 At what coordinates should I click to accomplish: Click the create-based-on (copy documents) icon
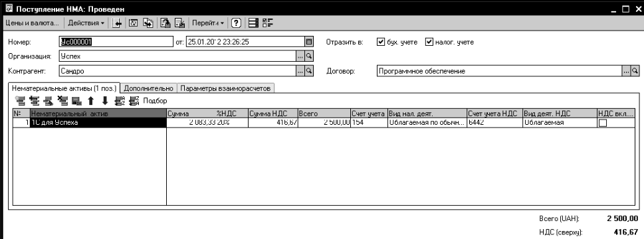[148, 23]
